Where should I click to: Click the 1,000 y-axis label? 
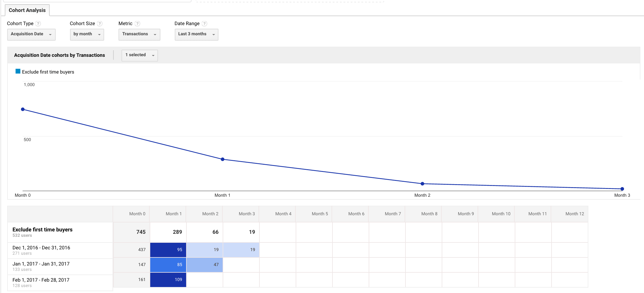(29, 85)
